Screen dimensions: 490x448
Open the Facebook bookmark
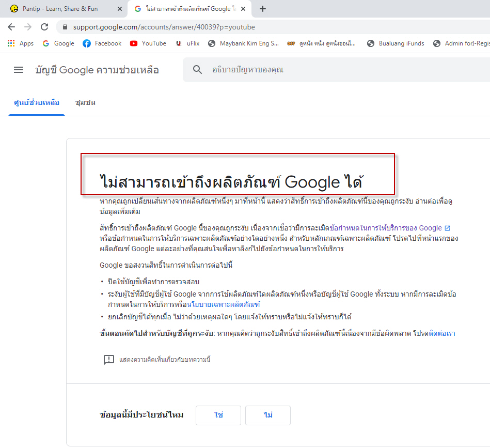click(x=102, y=43)
